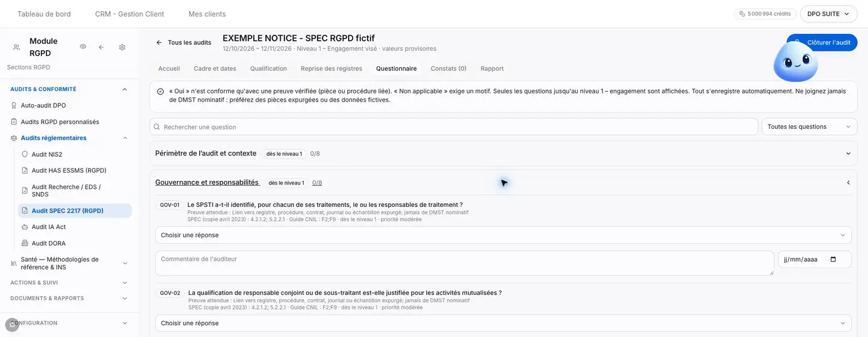Screen dimensions: 868x337
Task: Click the shield icon for Audit NIS2
Action: 25,154
